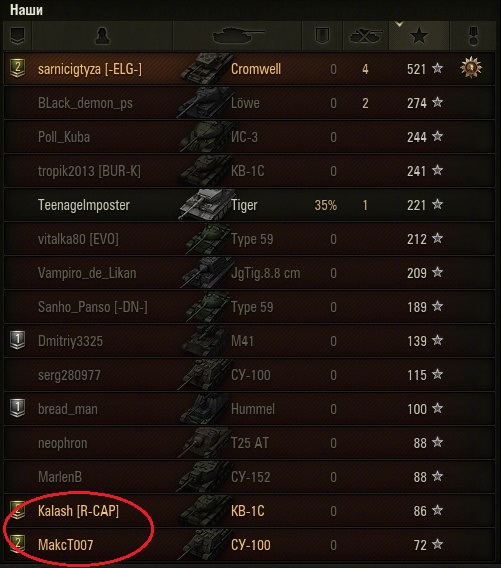The image size is (501, 568).
Task: Sort by medal awards column header
Action: pos(472,36)
